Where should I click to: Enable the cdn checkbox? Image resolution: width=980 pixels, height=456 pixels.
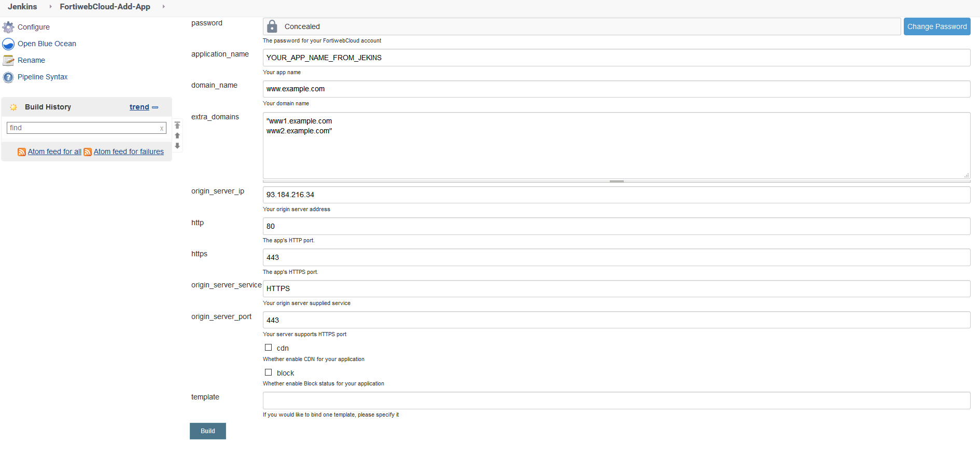pyautogui.click(x=269, y=348)
